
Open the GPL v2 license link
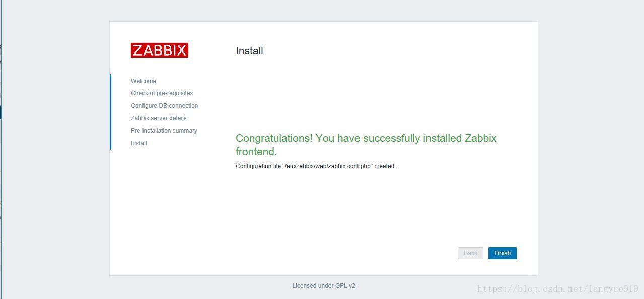[x=345, y=286]
